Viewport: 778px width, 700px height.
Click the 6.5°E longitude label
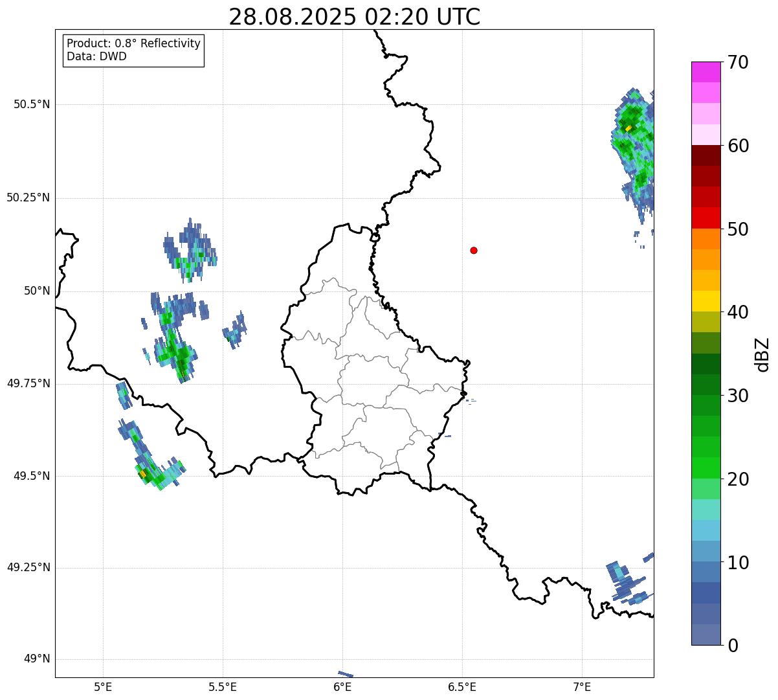tap(462, 687)
